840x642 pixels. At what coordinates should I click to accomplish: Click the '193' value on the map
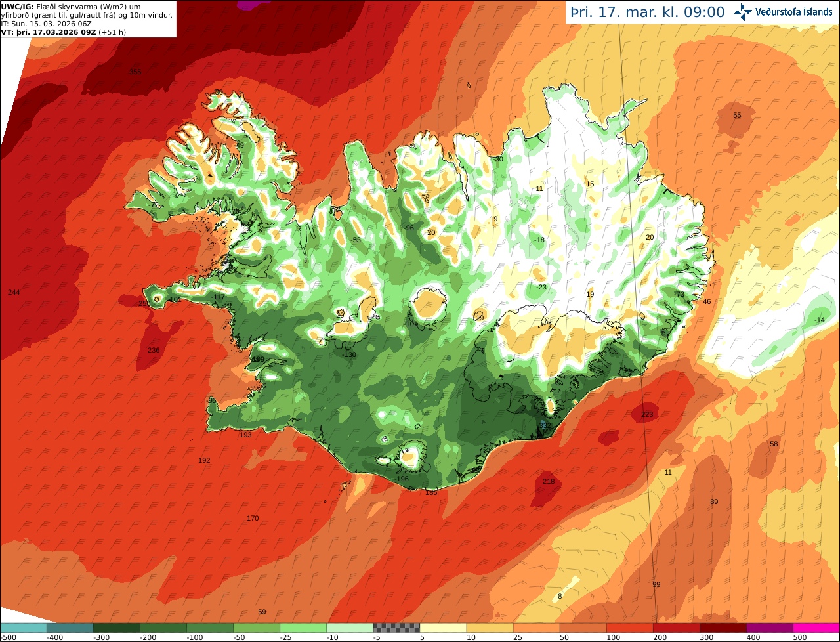pyautogui.click(x=245, y=435)
